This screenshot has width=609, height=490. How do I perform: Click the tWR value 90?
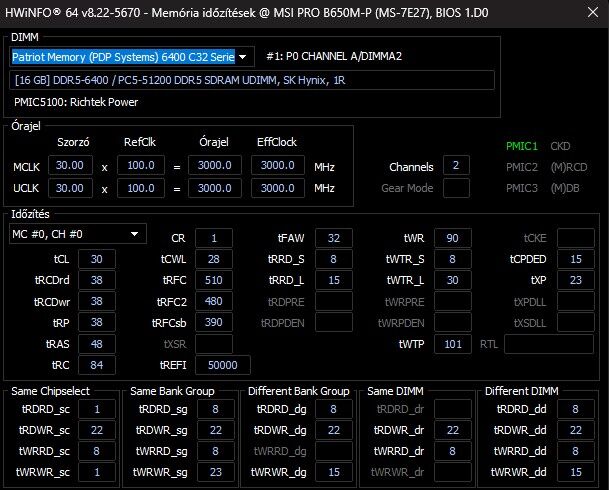coord(452,238)
